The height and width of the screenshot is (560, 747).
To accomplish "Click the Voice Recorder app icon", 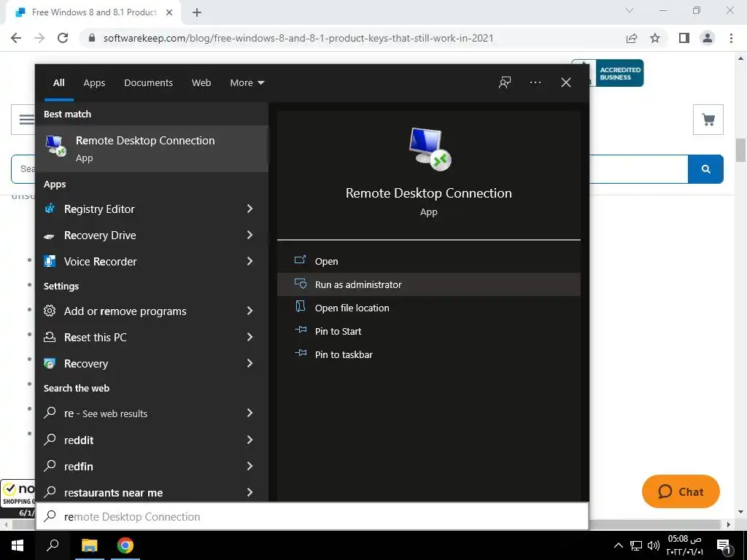I will pyautogui.click(x=50, y=262).
